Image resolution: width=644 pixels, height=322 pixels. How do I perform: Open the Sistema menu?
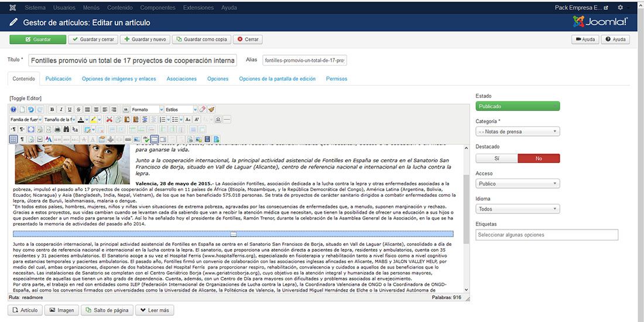click(35, 8)
